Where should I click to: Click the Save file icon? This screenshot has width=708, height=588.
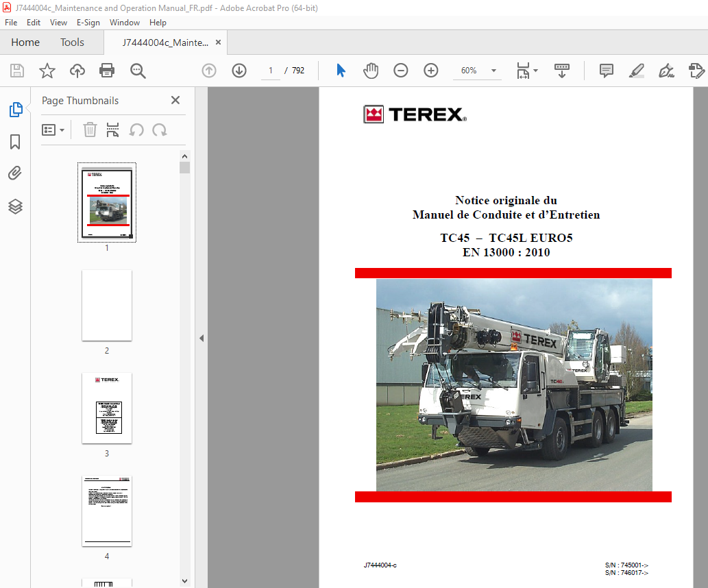17,71
